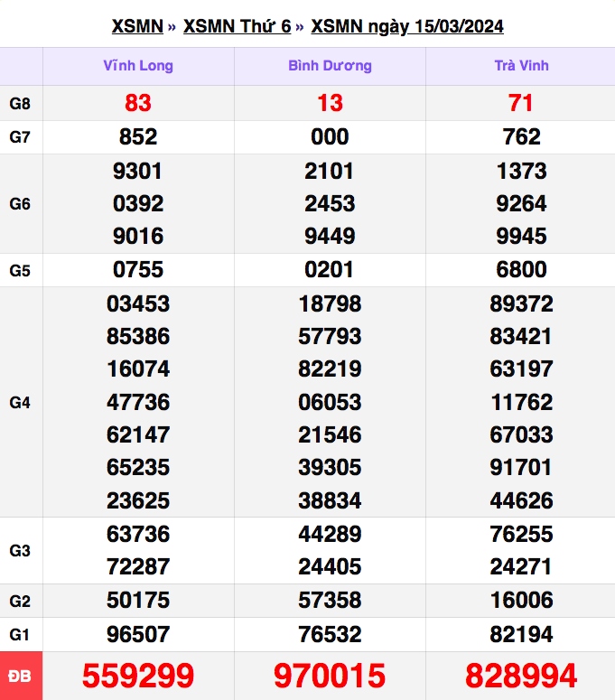The height and width of the screenshot is (700, 615).
Task: Select the Vĩnh Long column header
Action: pyautogui.click(x=138, y=66)
